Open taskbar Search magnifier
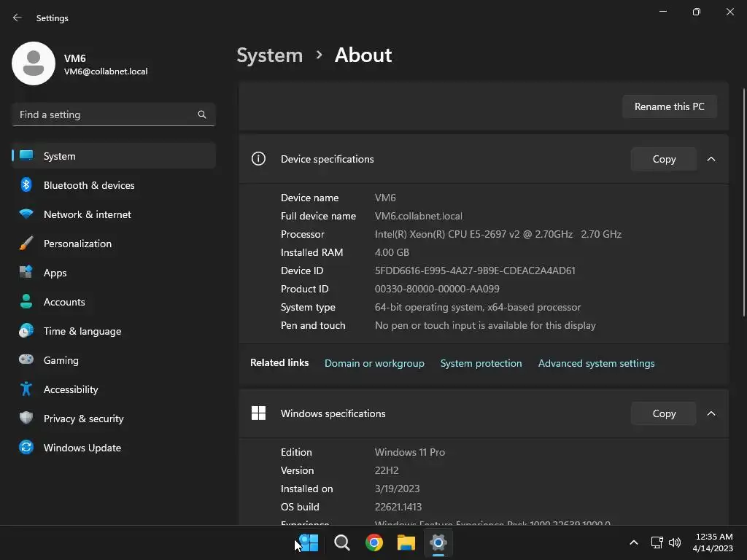 click(341, 542)
